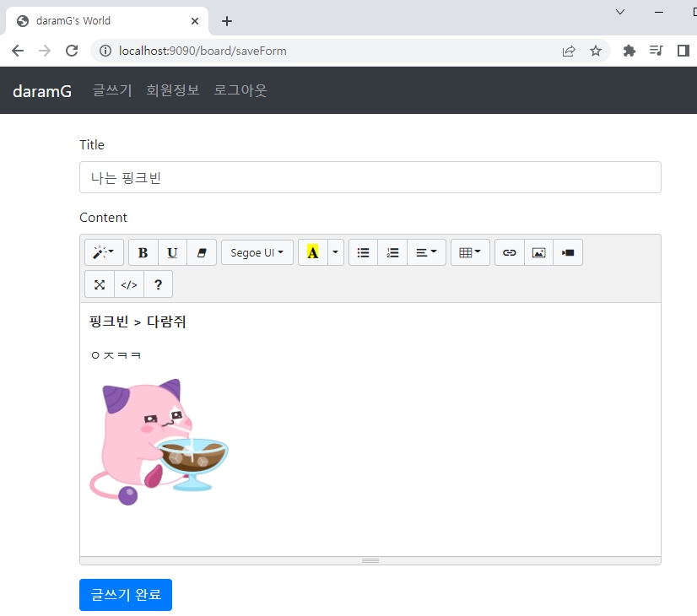Select the daramG's World browser tab
Image resolution: width=697 pixels, height=616 pixels.
[106, 21]
